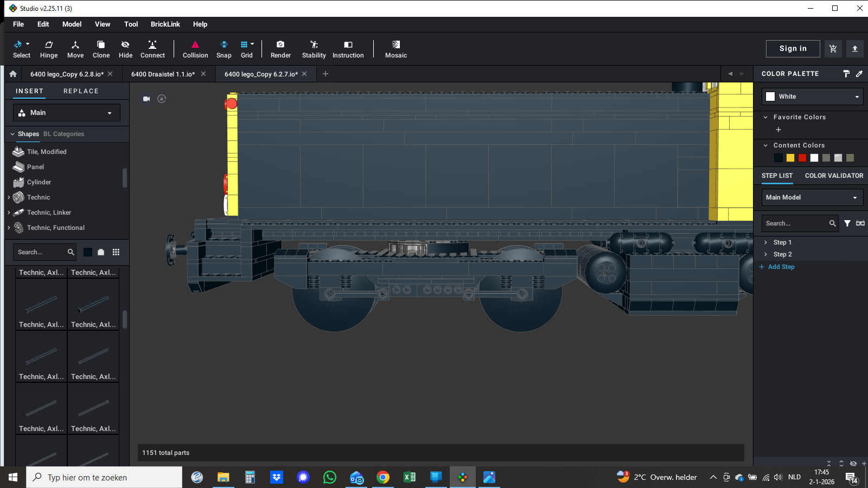
Task: Open the Mosaic tool
Action: tap(395, 49)
